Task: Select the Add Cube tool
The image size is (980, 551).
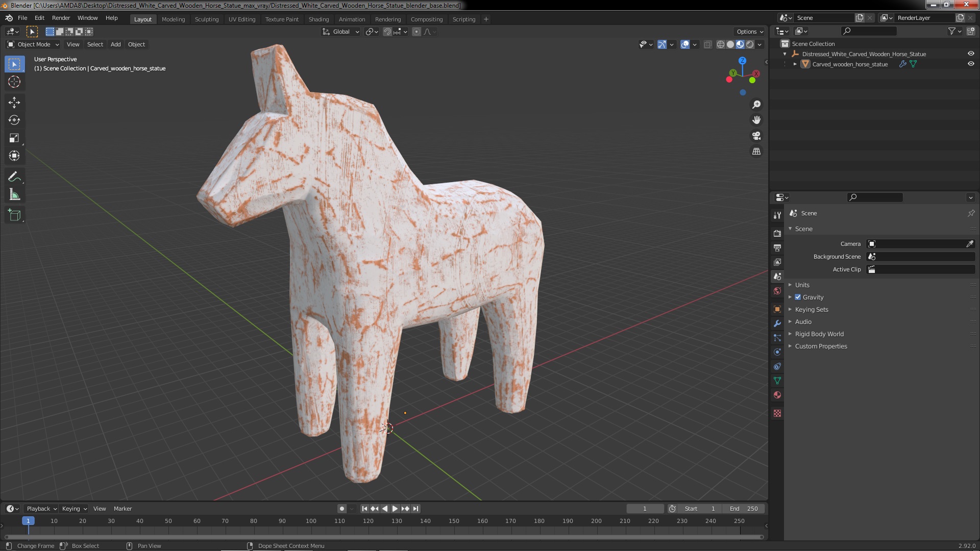Action: 14,215
